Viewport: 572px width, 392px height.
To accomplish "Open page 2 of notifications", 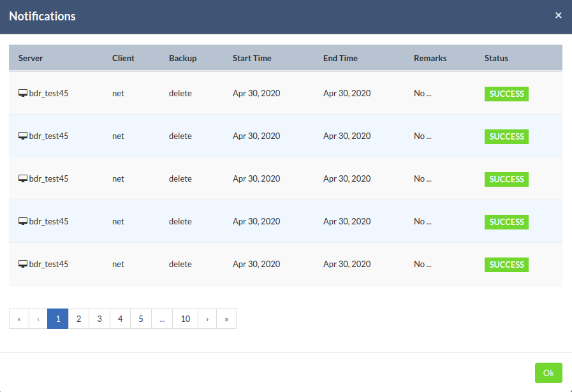I will [78, 319].
